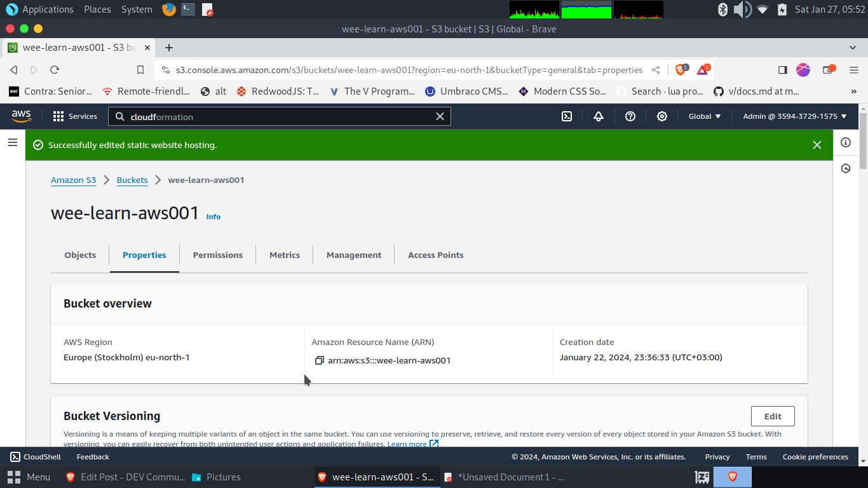This screenshot has width=868, height=488.
Task: Open Brave Shields icon
Action: (681, 69)
